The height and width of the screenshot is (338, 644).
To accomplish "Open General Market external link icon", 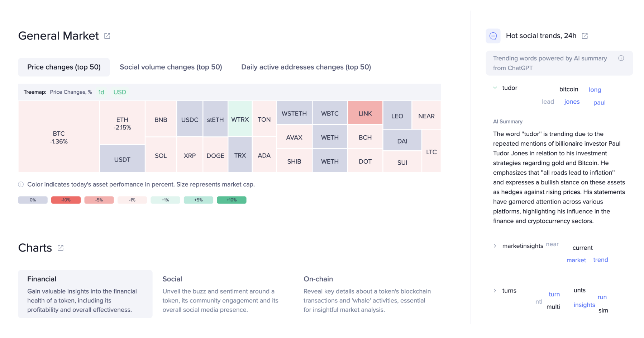I will 107,36.
